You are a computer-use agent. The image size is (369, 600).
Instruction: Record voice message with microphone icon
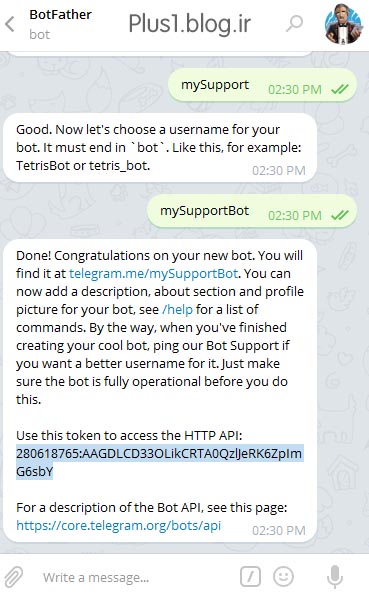coord(335,577)
